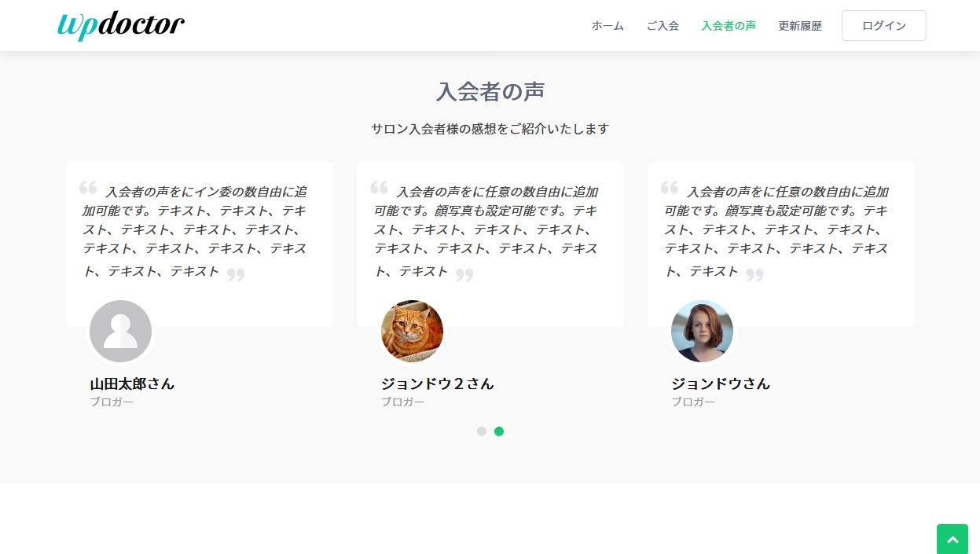Click the 入会者の声 section heading
980x554 pixels.
[490, 92]
